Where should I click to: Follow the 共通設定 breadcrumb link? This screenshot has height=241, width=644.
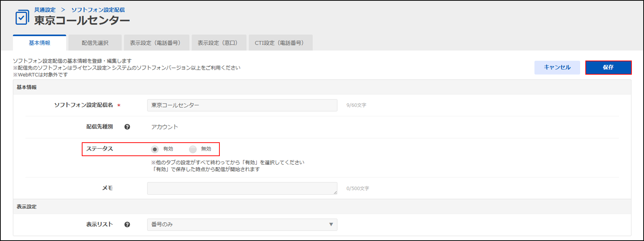[x=45, y=10]
